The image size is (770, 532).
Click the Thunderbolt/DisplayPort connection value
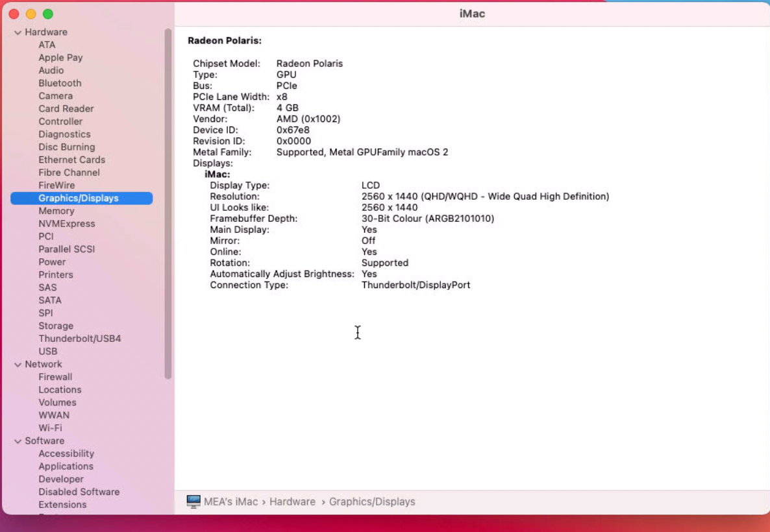click(x=416, y=285)
